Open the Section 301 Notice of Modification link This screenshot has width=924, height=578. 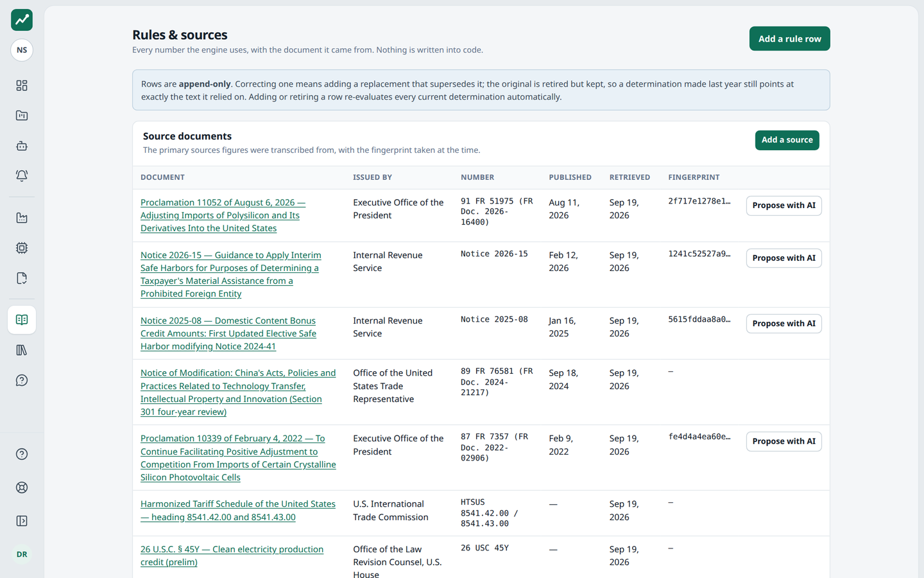pyautogui.click(x=238, y=392)
